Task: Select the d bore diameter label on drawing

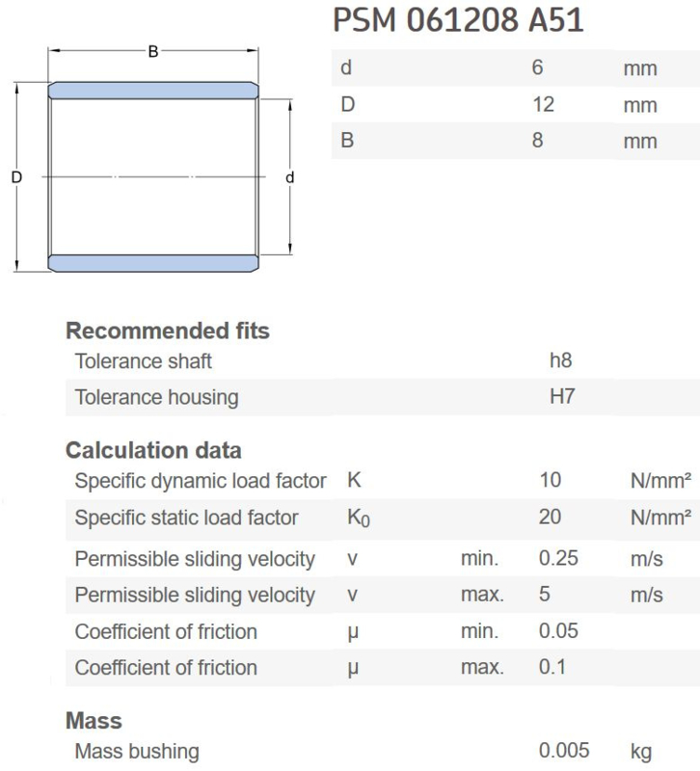Action: 290,177
